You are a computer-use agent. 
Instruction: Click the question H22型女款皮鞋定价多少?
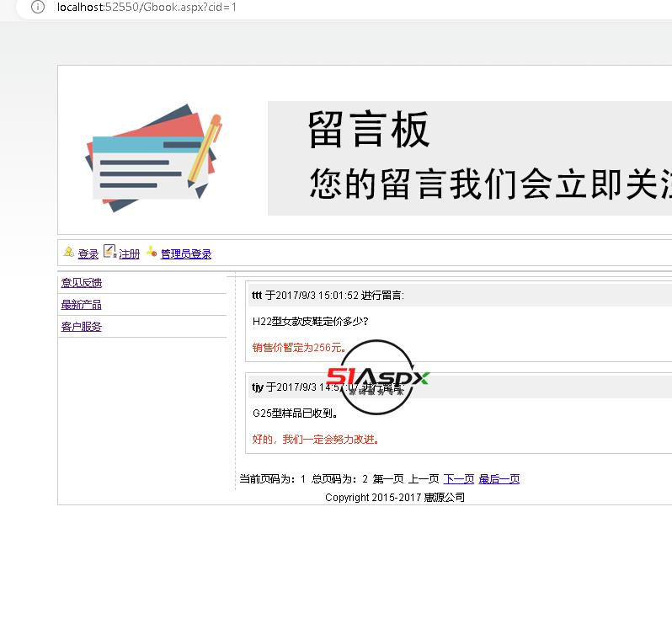[310, 322]
